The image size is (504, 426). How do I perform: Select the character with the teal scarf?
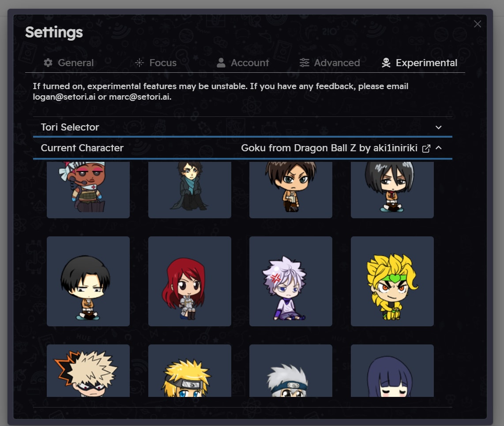coord(190,190)
